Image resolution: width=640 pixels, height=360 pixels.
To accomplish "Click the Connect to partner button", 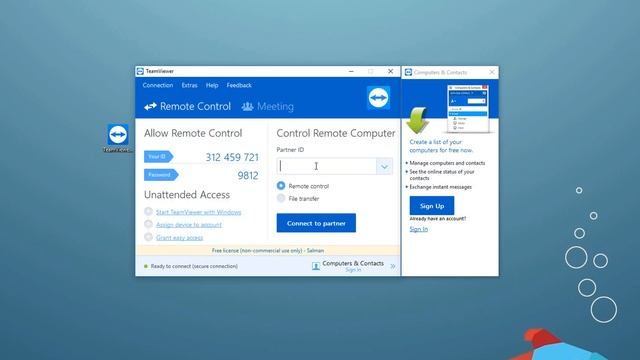I will 316,223.
